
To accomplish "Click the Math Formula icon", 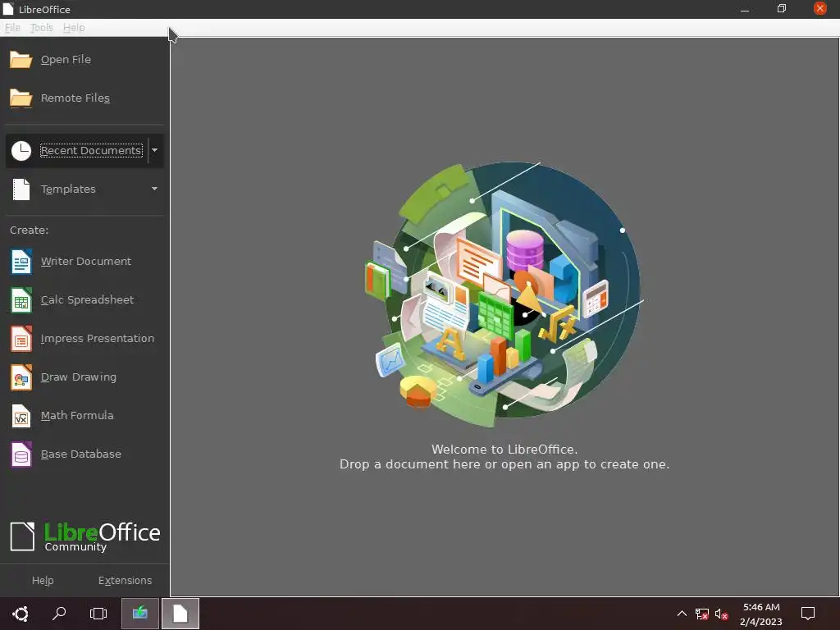I will [x=21, y=416].
